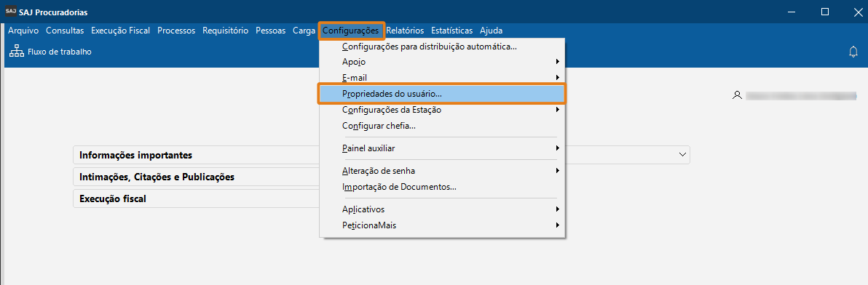868x285 pixels.
Task: Open the Carga menu
Action: pos(304,31)
